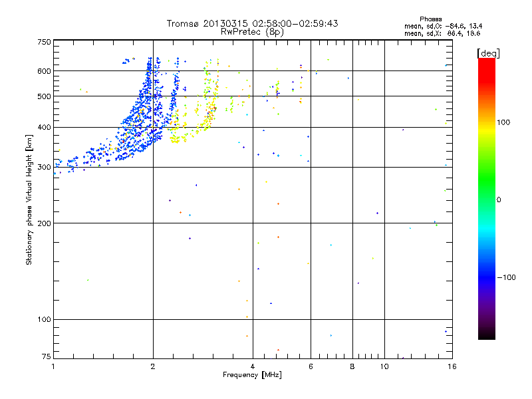Click the x-axis tick label '10'
532x399 pixels.
click(384, 366)
